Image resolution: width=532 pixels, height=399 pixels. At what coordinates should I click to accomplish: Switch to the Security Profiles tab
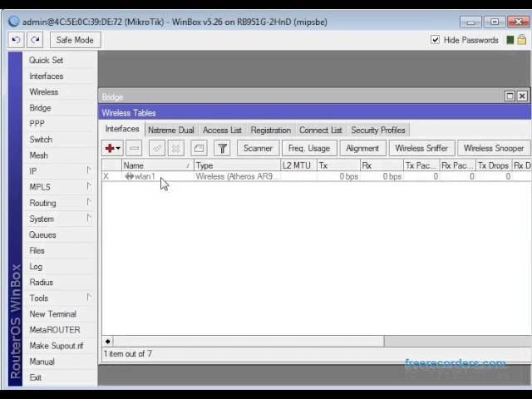pyautogui.click(x=378, y=131)
